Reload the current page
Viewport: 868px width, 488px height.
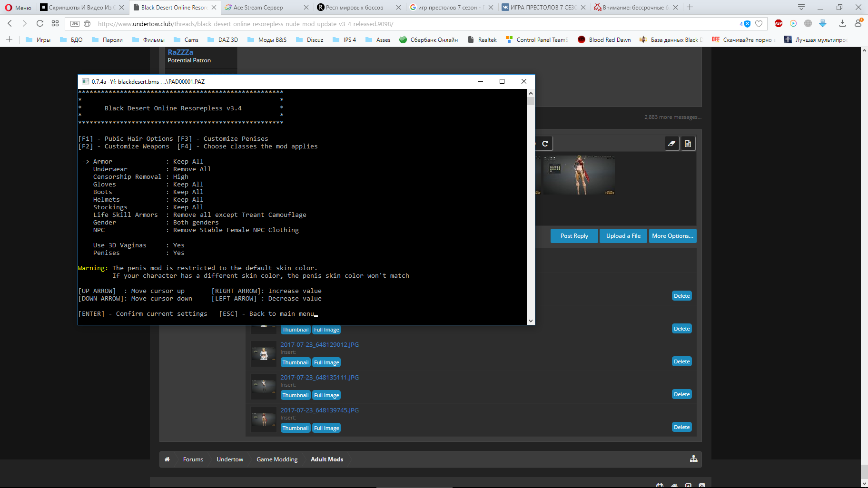[40, 24]
